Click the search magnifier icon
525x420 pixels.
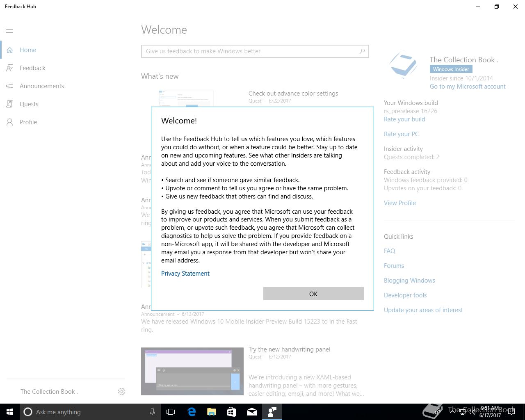point(362,51)
